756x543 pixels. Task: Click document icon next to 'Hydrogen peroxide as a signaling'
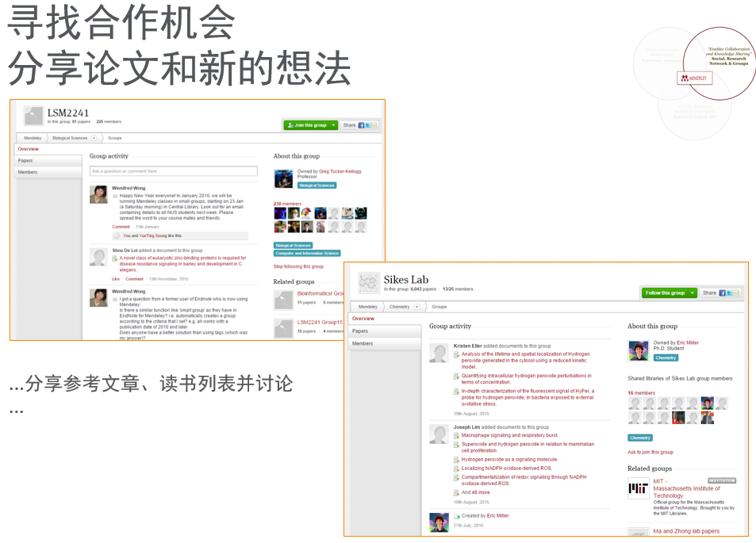point(456,460)
